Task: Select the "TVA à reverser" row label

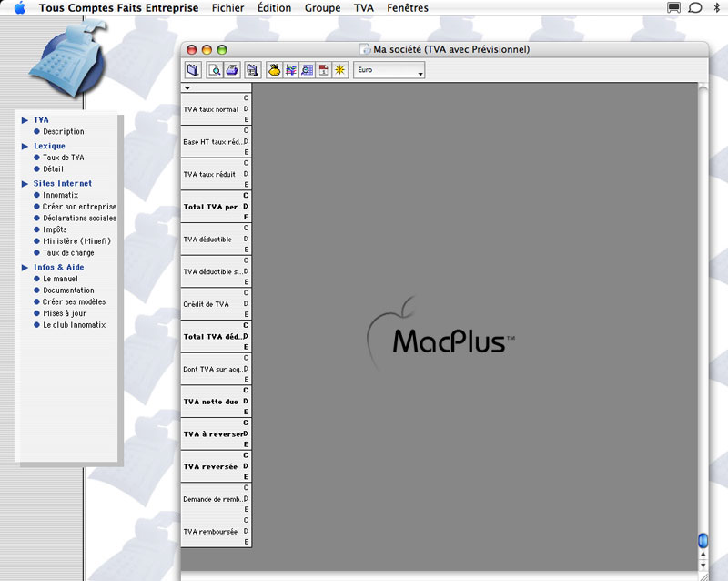Action: [x=213, y=435]
